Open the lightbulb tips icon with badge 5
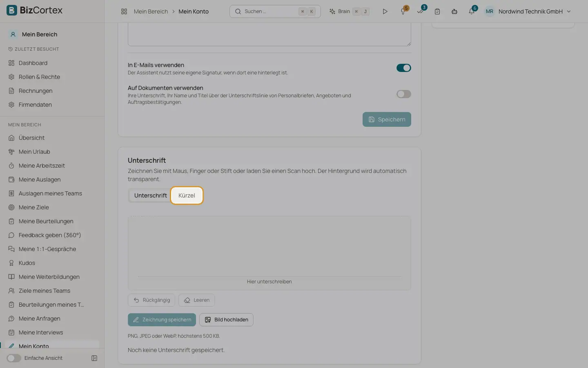The height and width of the screenshot is (368, 588). (403, 11)
